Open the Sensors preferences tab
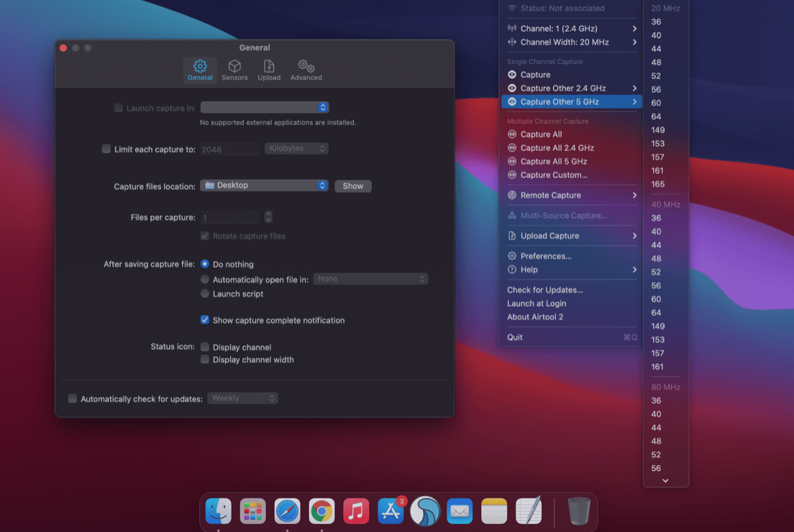The image size is (794, 532). (235, 69)
